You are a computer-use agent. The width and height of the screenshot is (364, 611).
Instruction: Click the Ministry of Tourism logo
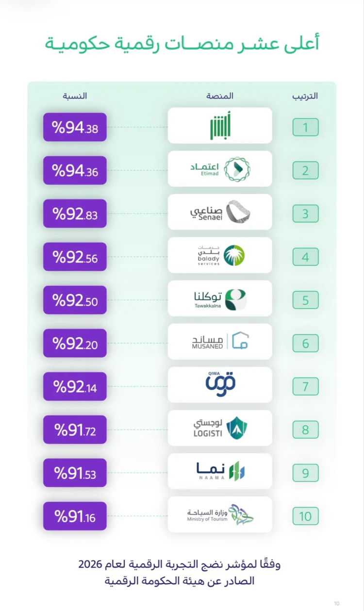click(x=220, y=514)
